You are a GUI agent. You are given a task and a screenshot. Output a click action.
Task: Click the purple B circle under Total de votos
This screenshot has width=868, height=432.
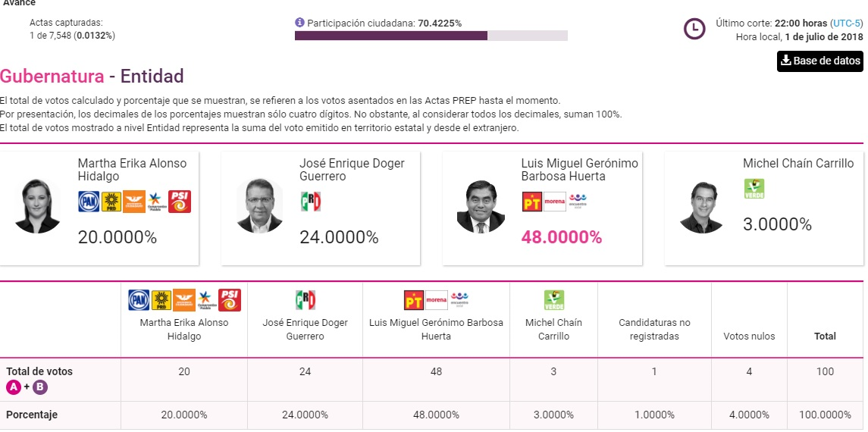tap(39, 387)
